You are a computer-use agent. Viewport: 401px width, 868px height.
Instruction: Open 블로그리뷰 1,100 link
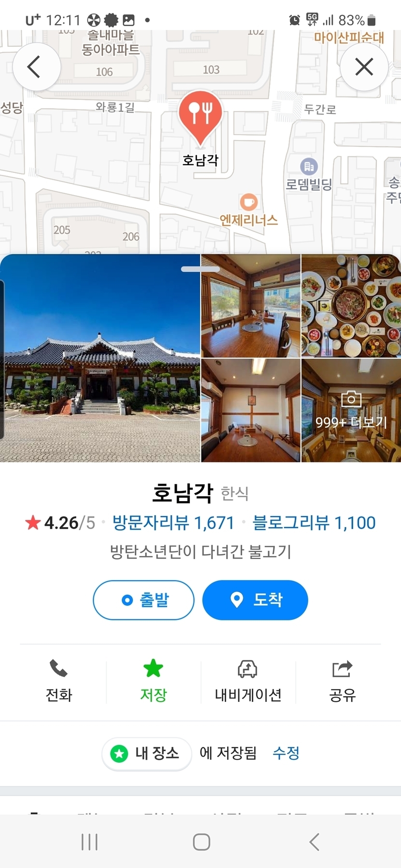(314, 523)
